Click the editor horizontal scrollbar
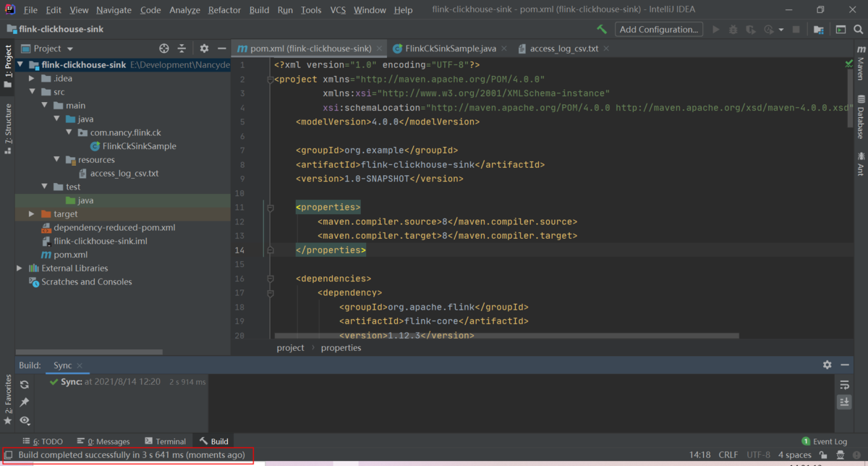 click(x=506, y=336)
